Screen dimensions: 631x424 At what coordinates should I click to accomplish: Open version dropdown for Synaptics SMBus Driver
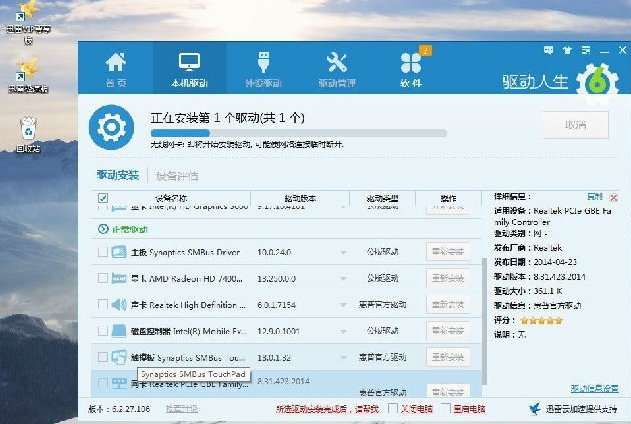click(x=344, y=252)
